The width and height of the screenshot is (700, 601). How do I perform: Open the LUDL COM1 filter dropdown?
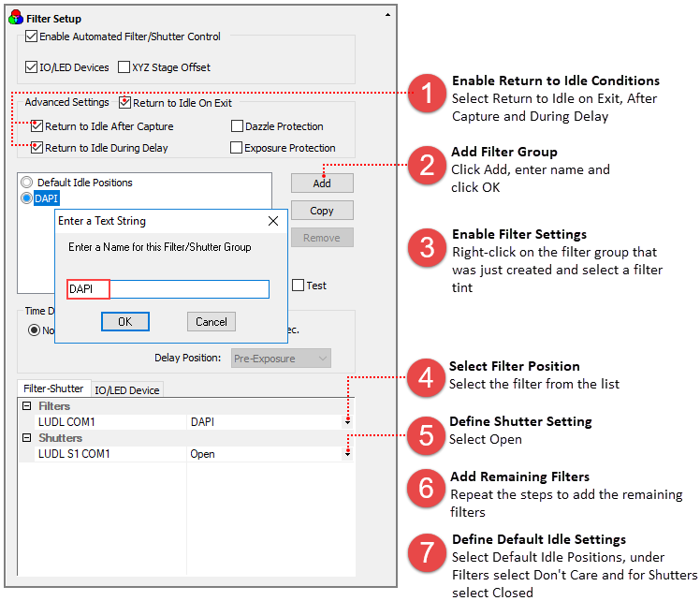348,422
